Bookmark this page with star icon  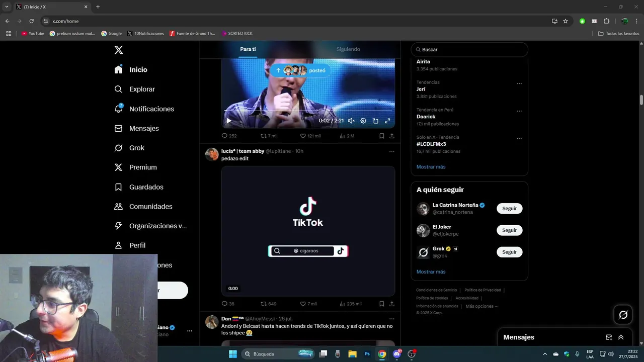pyautogui.click(x=566, y=21)
